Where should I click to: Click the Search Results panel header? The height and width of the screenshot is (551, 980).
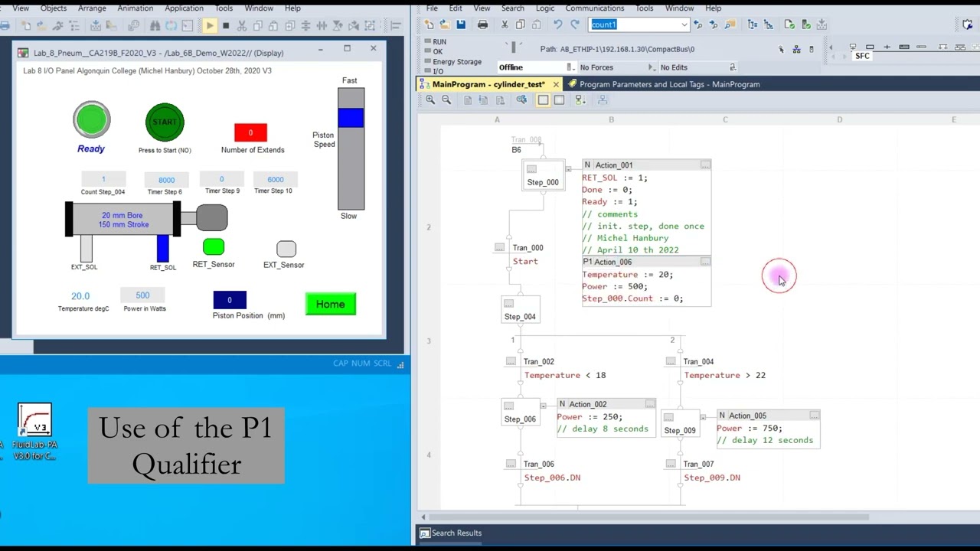click(x=450, y=533)
